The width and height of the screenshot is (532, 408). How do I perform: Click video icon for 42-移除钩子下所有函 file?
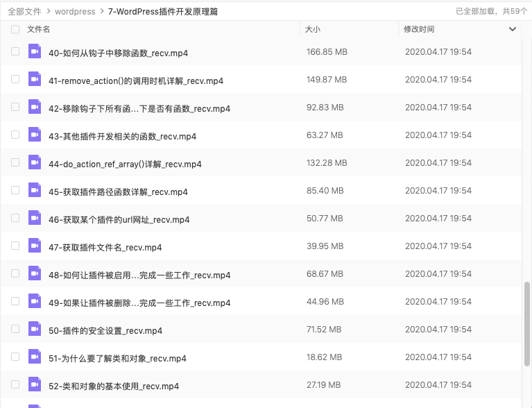click(35, 107)
